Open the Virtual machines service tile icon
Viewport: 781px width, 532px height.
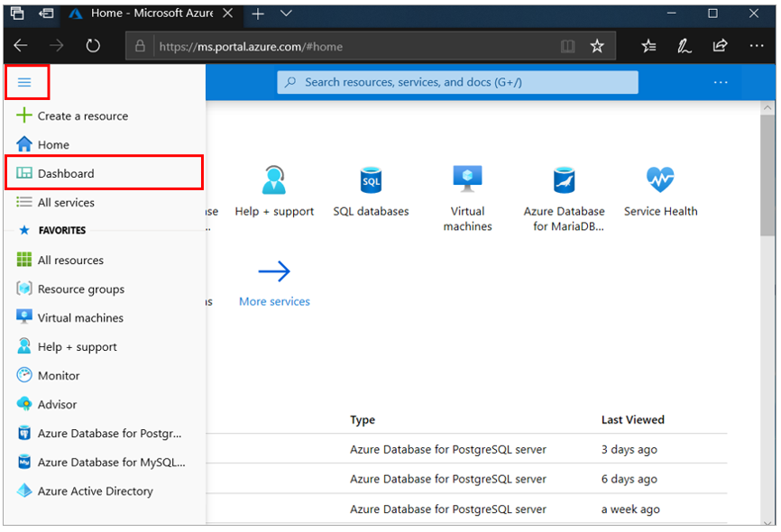[x=467, y=179]
